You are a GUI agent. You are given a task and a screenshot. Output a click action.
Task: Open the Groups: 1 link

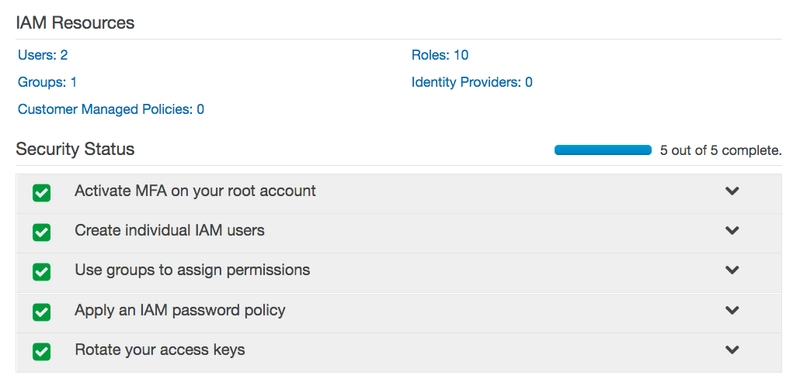coord(47,82)
